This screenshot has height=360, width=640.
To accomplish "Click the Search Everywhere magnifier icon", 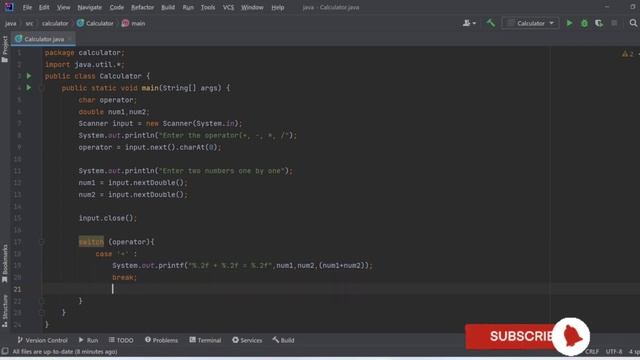I will pos(633,23).
